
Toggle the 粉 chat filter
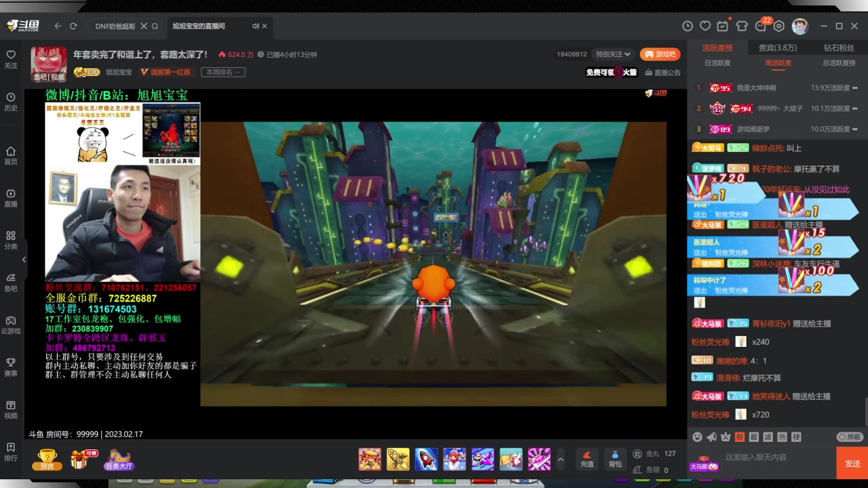740,437
